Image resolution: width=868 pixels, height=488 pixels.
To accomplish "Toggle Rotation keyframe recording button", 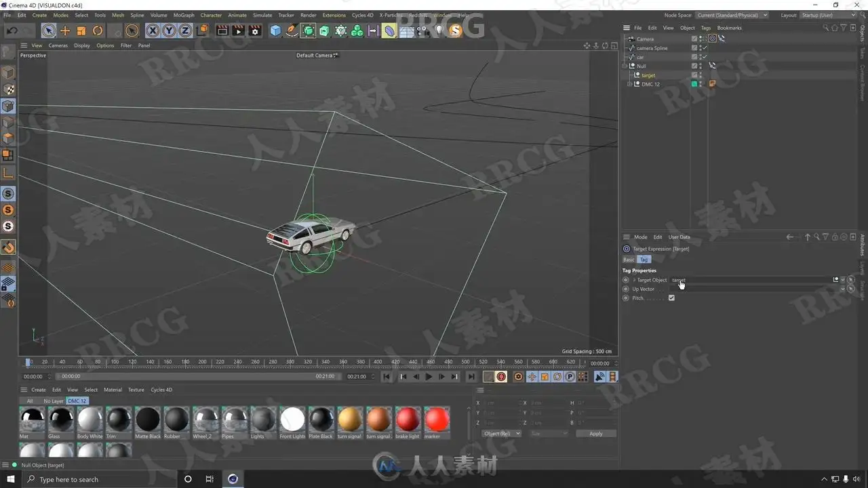I will pyautogui.click(x=557, y=377).
